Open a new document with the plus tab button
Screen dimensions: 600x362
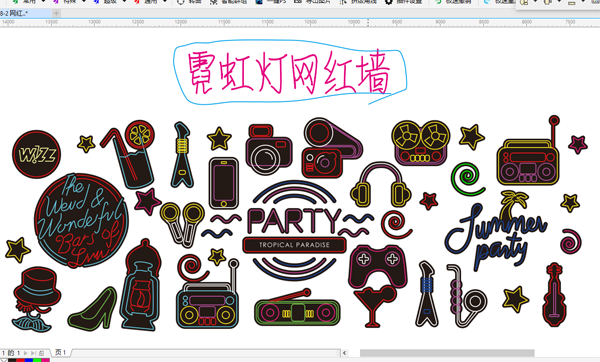tap(56, 13)
